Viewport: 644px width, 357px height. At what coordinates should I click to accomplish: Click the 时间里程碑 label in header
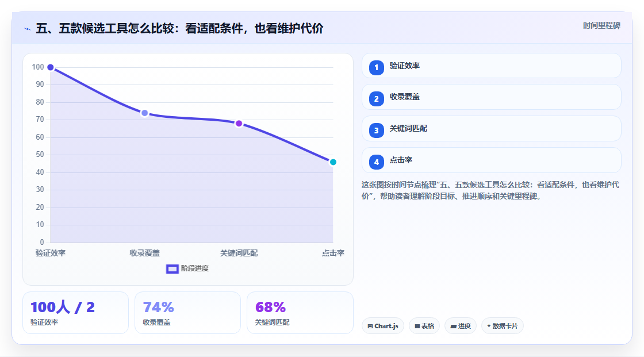pos(601,25)
